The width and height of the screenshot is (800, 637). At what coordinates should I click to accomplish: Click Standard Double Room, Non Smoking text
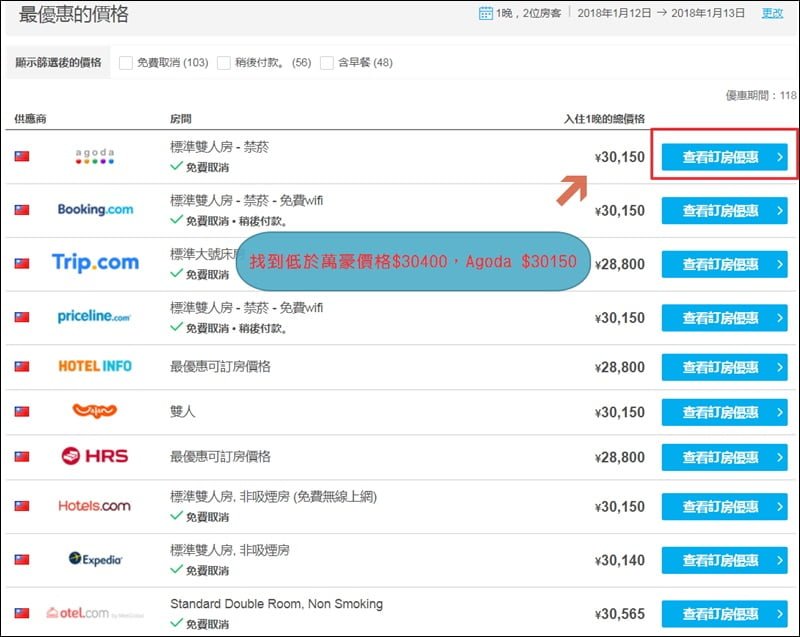pyautogui.click(x=277, y=604)
